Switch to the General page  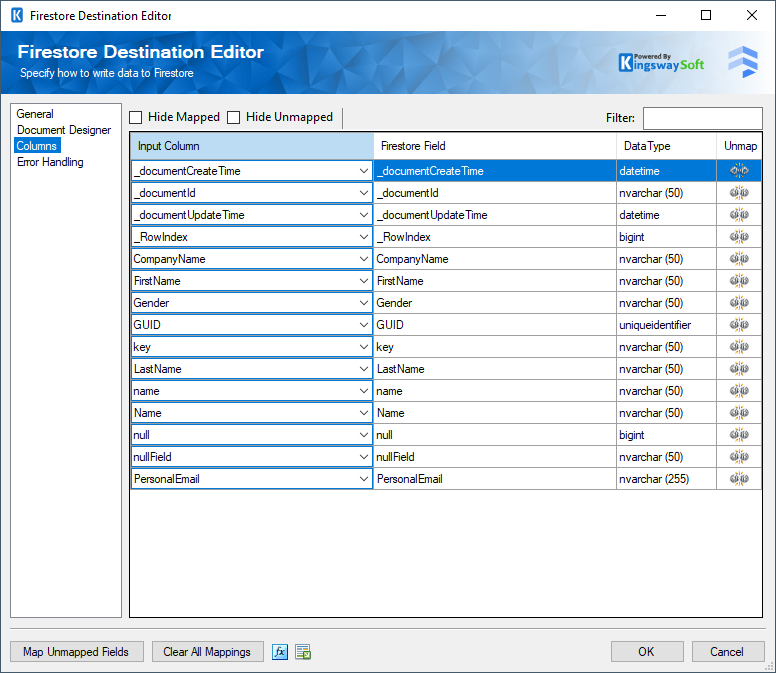point(35,114)
